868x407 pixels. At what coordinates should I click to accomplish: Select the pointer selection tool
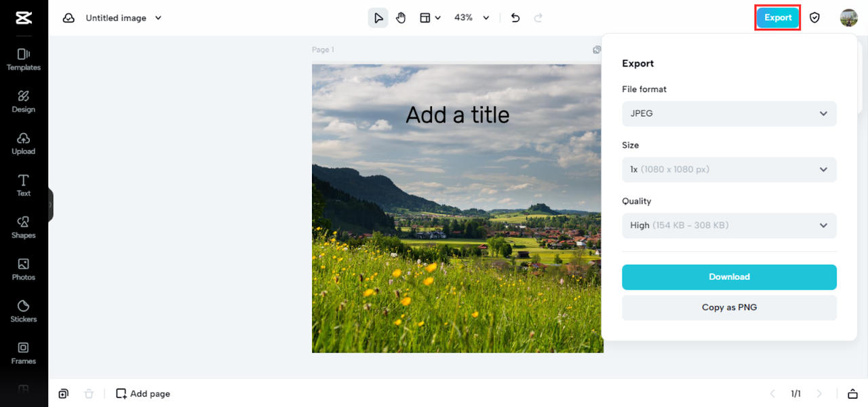[x=378, y=18]
